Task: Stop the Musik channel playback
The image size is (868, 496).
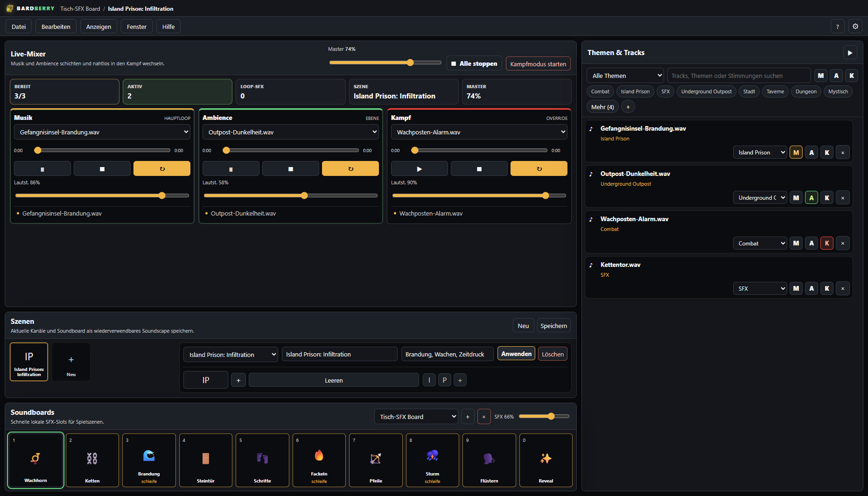Action: 102,168
